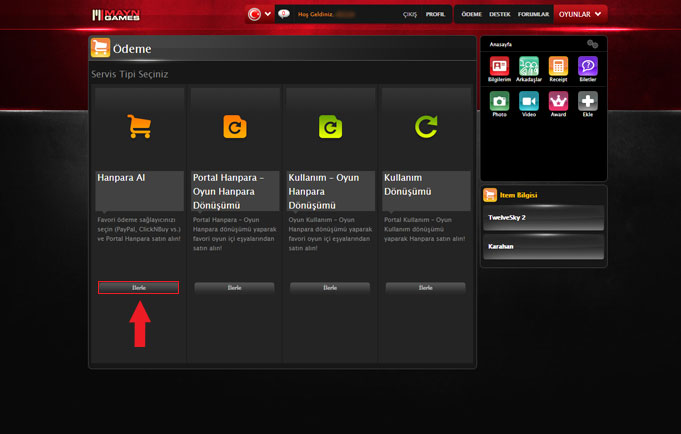Open the ÖDEME menu item
The image size is (681, 434).
coord(471,14)
